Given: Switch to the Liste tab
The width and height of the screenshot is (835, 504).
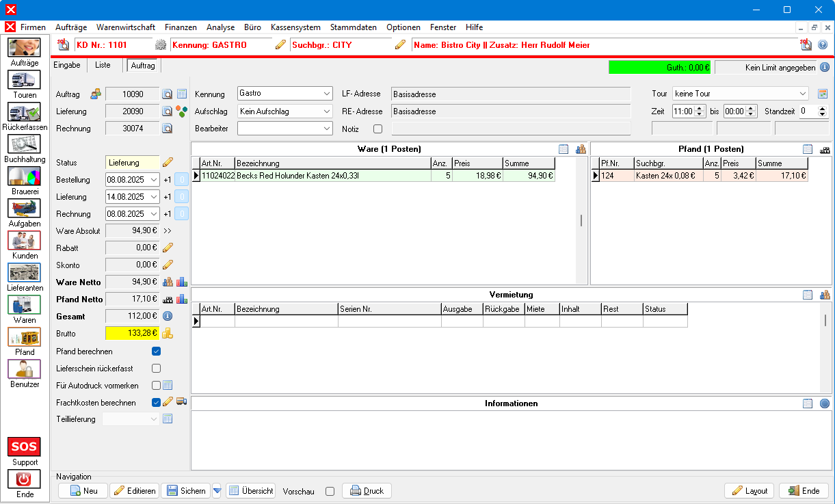Looking at the screenshot, I should point(103,65).
